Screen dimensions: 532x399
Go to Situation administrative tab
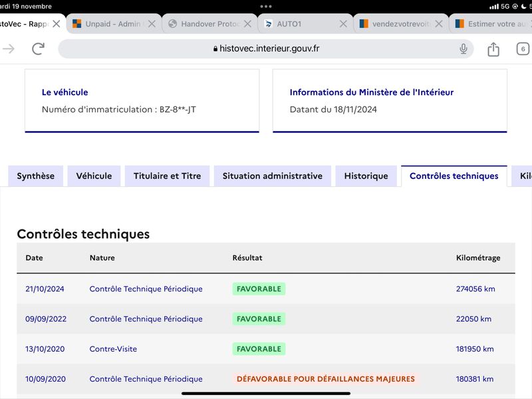[273, 176]
